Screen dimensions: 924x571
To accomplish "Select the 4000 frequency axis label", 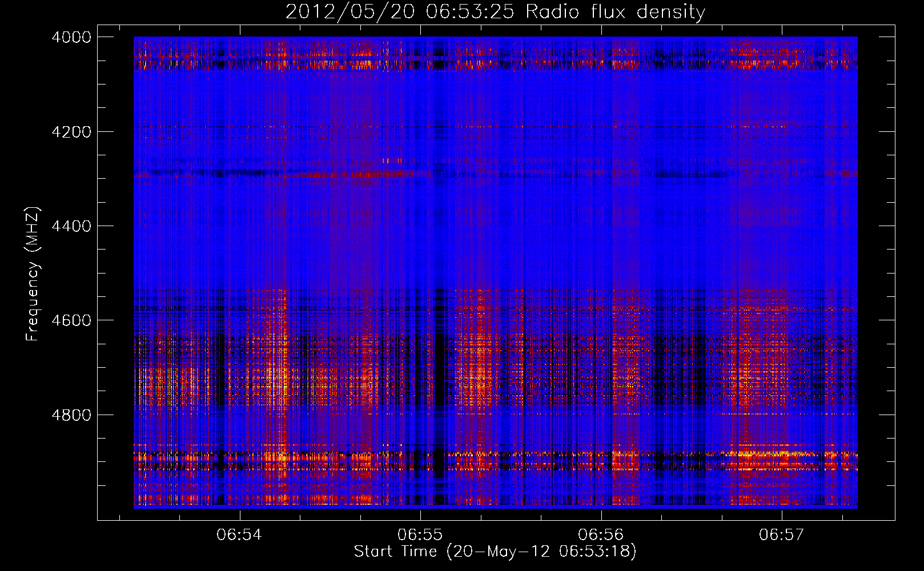I will (x=71, y=37).
